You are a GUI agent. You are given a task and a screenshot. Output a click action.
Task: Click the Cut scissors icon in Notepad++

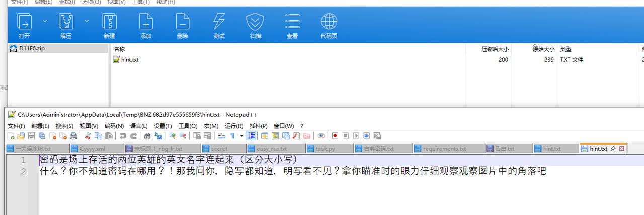click(88, 136)
